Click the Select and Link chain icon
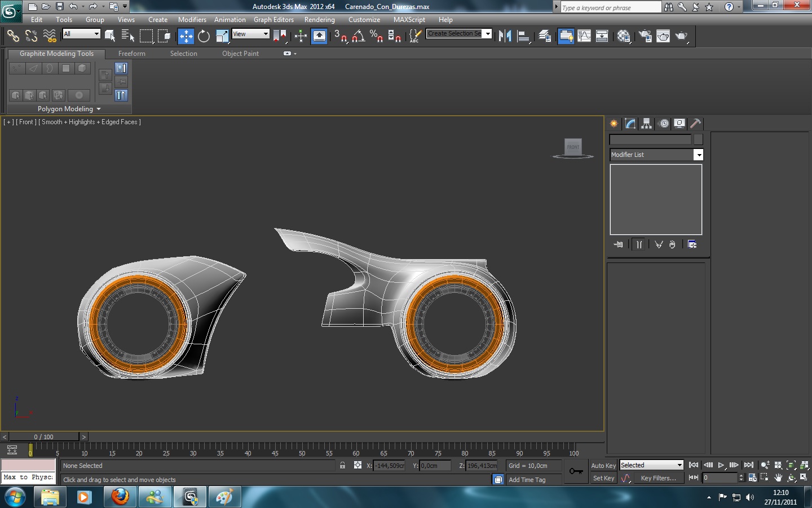Screen dimensions: 812x508 pyautogui.click(x=12, y=36)
